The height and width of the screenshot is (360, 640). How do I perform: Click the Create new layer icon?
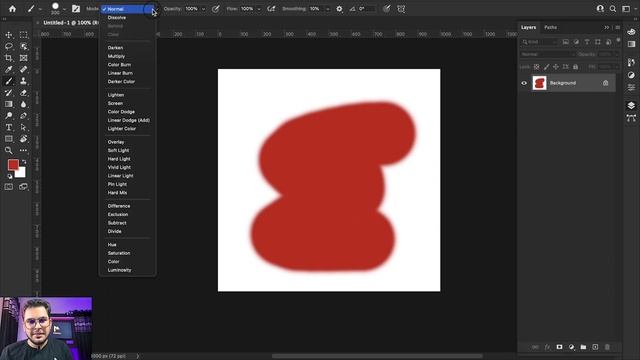(x=595, y=347)
